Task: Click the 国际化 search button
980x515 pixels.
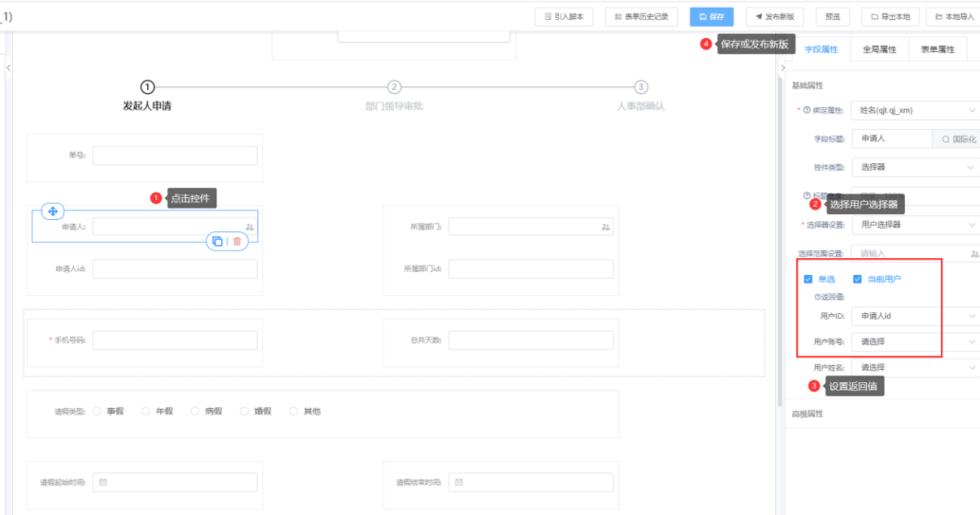Action: (957, 138)
